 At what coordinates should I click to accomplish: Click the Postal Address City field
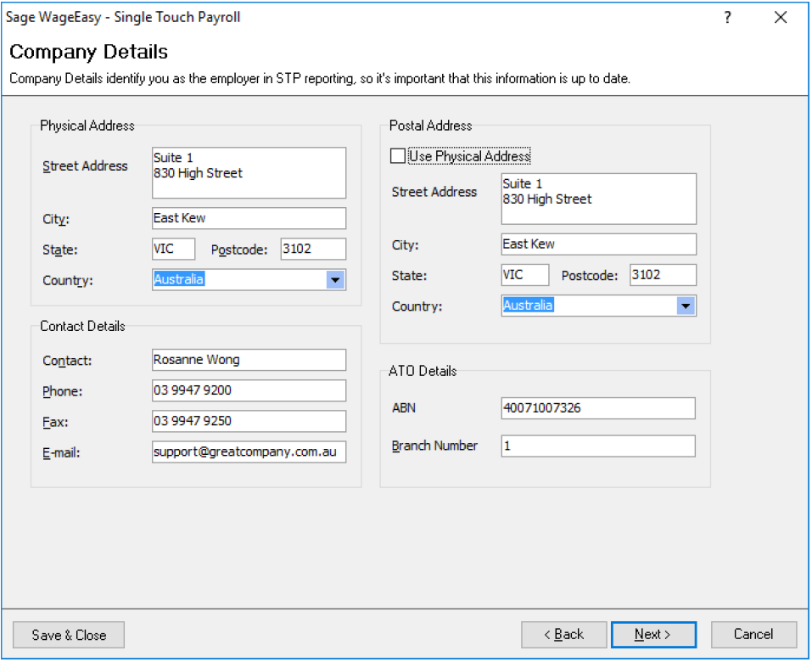click(x=599, y=244)
